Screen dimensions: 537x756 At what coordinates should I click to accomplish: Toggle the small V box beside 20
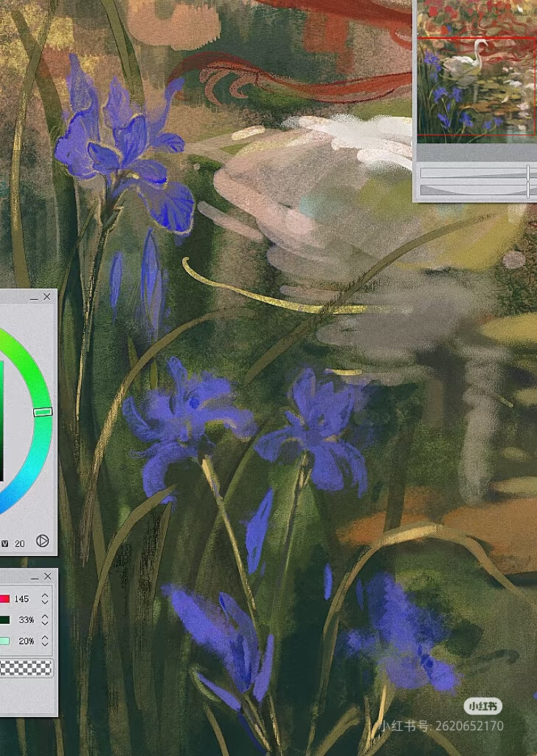5,543
